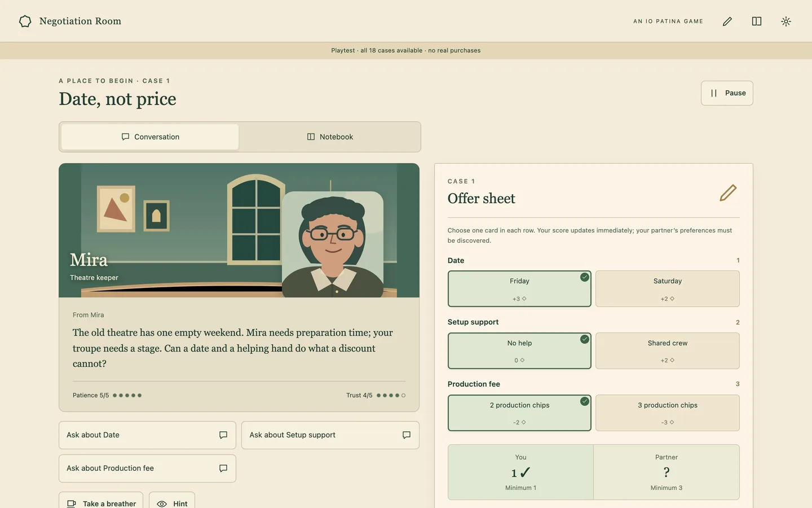Click the 'Setup support' row label
Image resolution: width=812 pixels, height=508 pixels.
[x=473, y=322]
